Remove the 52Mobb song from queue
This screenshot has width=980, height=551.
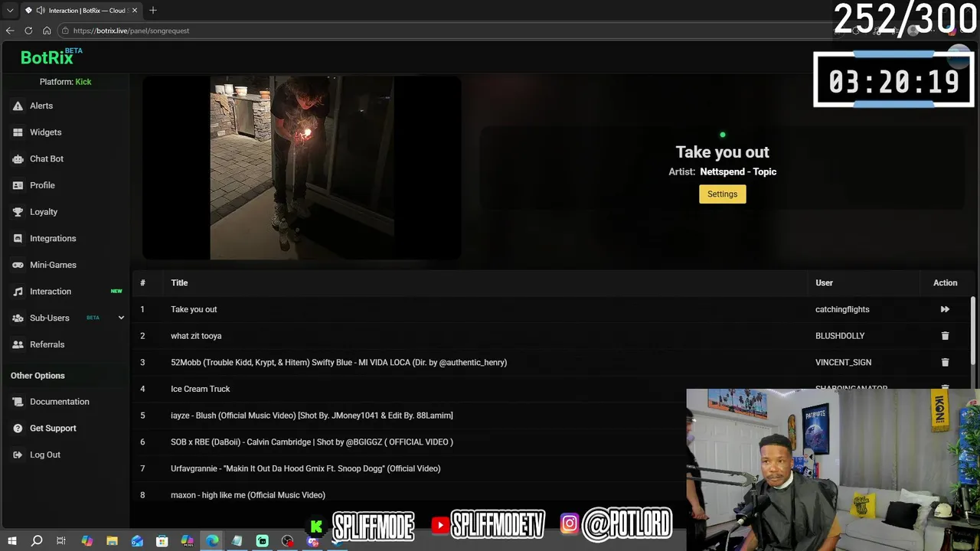tap(945, 362)
